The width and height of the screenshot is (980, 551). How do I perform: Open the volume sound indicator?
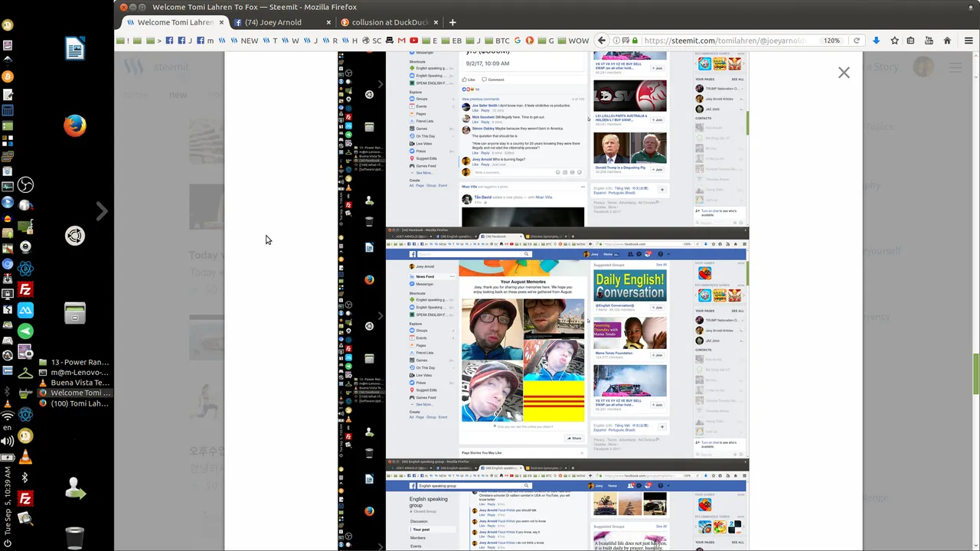coord(8,441)
